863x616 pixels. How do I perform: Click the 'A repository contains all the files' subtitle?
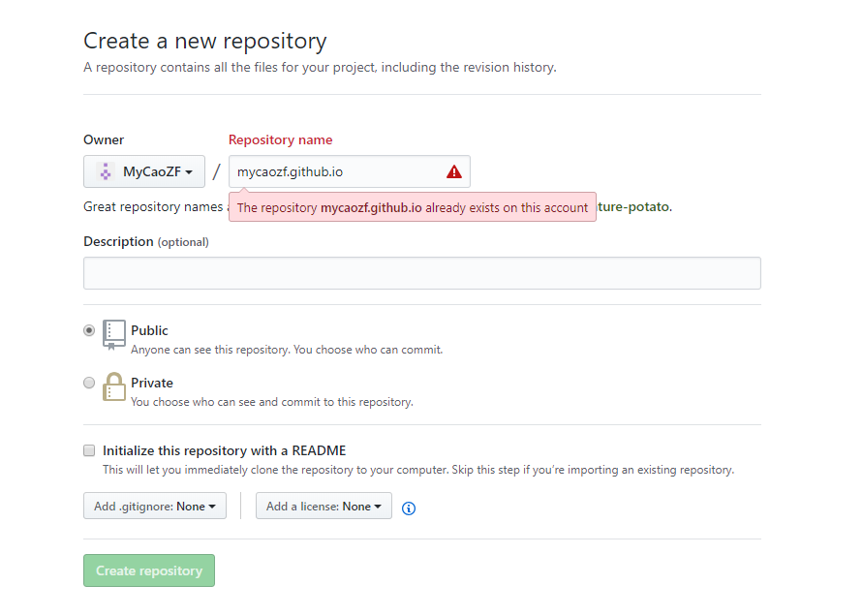(x=320, y=67)
